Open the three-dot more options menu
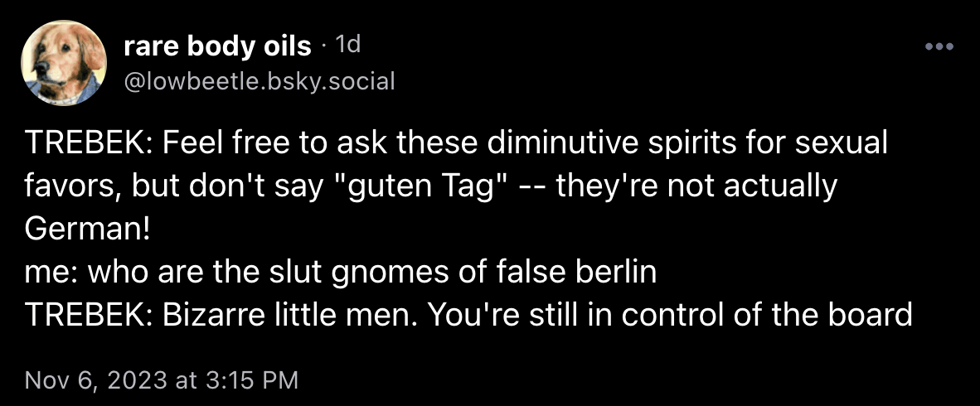 tap(939, 47)
